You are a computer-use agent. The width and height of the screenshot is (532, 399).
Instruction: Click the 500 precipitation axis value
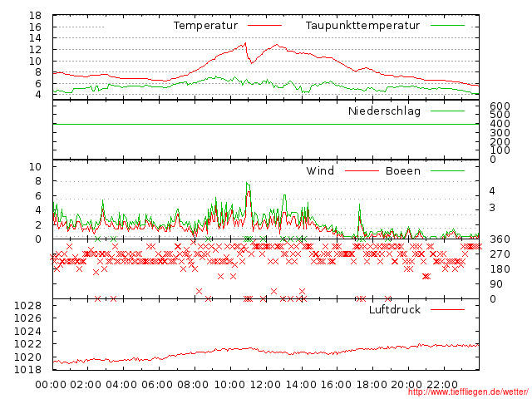pos(500,115)
